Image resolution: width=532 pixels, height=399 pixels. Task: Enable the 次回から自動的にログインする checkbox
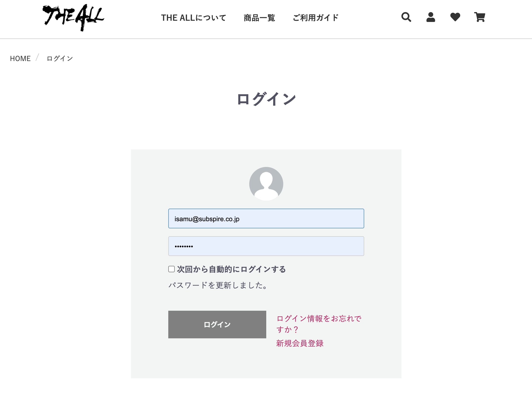click(x=171, y=269)
